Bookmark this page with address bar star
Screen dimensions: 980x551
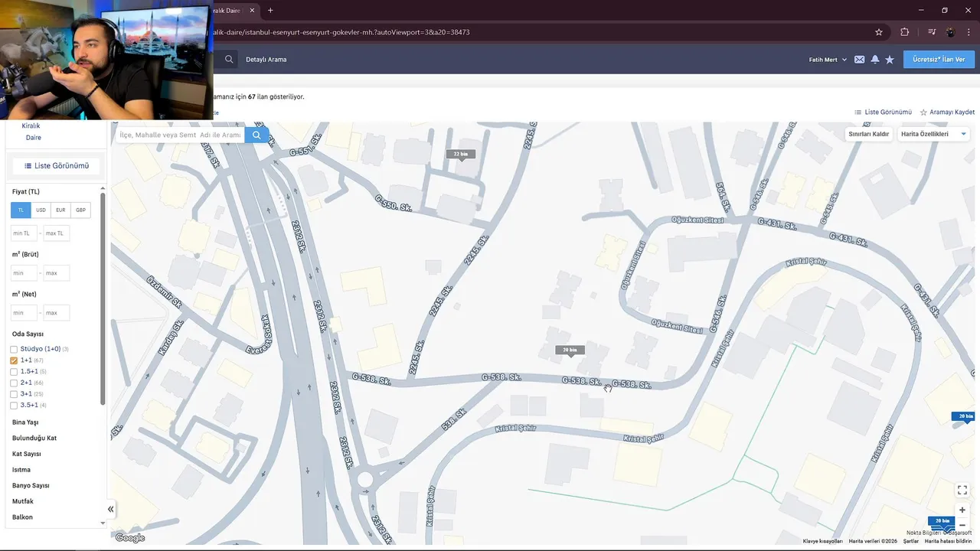coord(879,32)
